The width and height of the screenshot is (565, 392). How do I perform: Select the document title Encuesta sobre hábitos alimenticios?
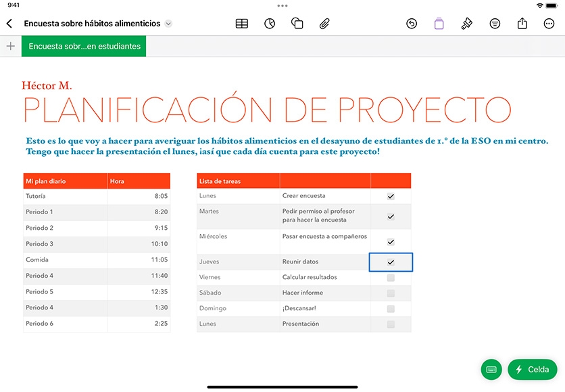92,24
